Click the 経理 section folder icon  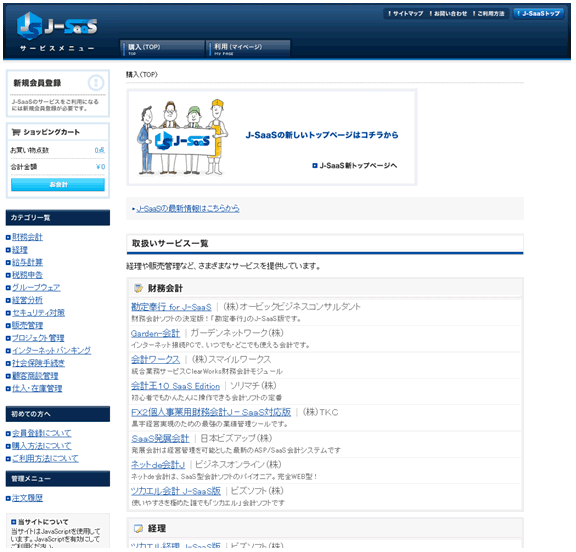(x=138, y=528)
